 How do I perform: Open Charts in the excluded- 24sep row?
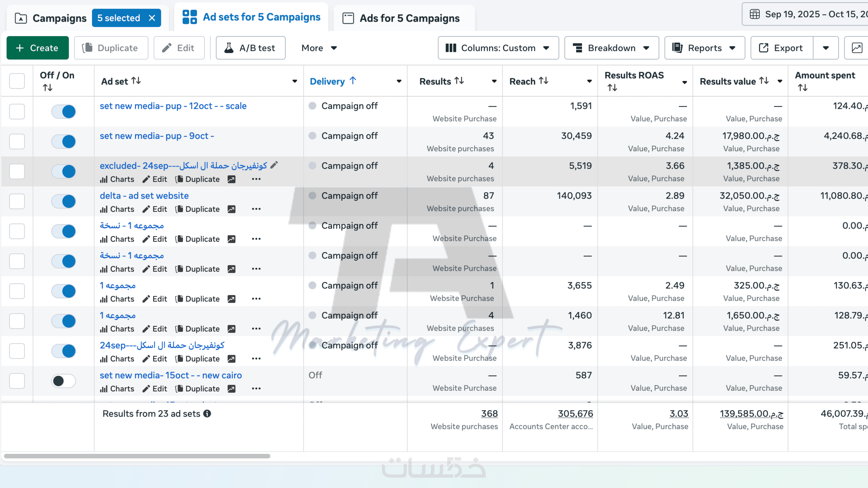click(117, 179)
